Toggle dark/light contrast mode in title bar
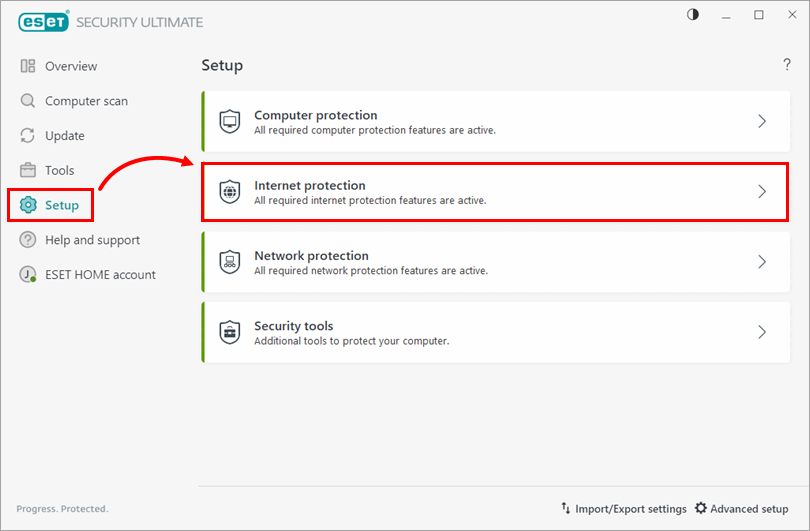This screenshot has width=810, height=531. [694, 15]
